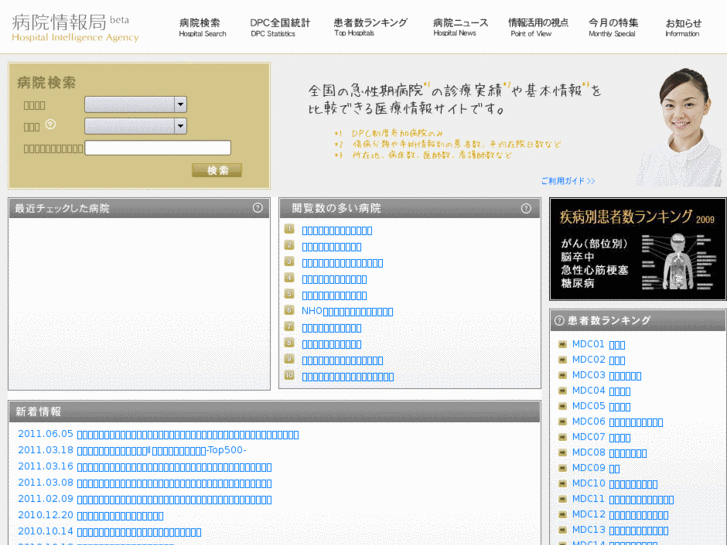
Task: Open the DPC Statistics menu item
Action: 280,27
